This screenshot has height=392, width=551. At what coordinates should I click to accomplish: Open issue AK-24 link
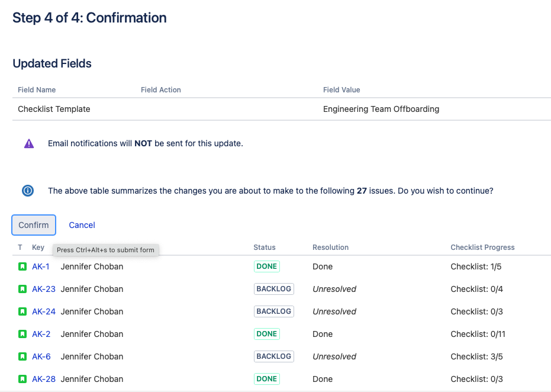43,311
